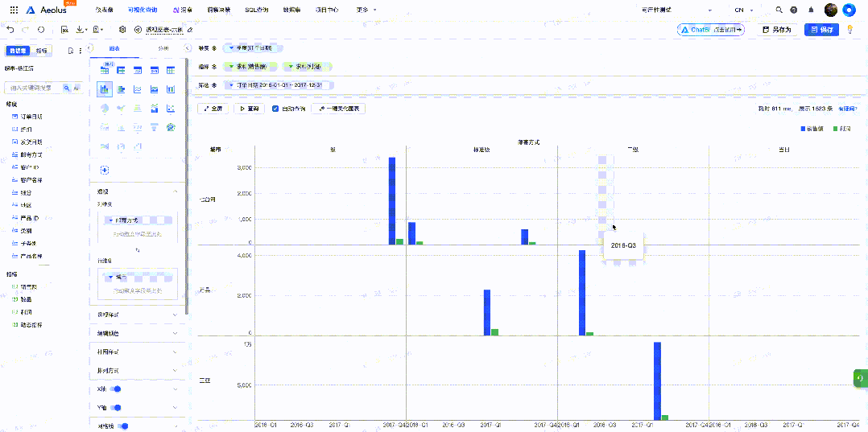Image resolution: width=868 pixels, height=432 pixels.
Task: Collapse the chart config panel with arrow
Action: [x=187, y=49]
